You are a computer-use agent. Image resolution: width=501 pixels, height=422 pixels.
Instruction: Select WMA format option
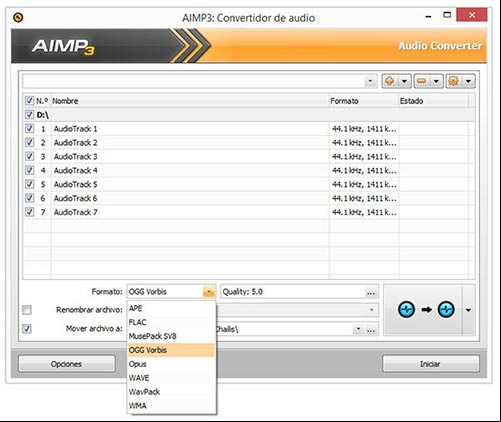(x=171, y=406)
